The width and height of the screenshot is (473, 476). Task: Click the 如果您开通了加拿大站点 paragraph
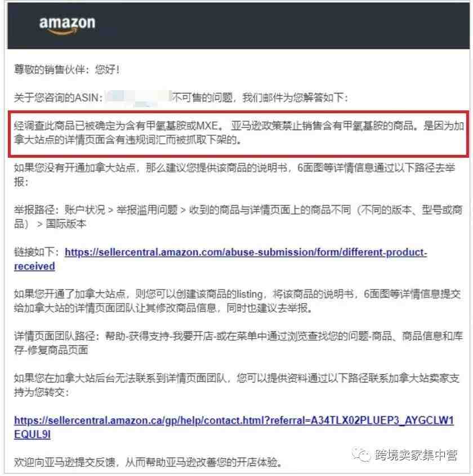pyautogui.click(x=237, y=301)
